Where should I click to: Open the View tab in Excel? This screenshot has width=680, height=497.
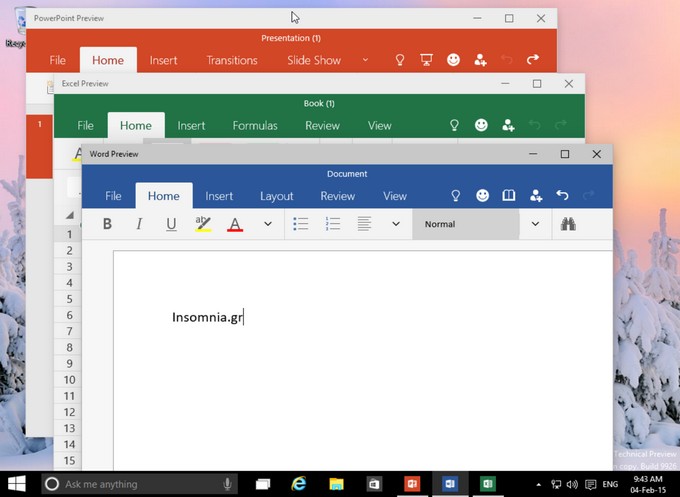(x=379, y=126)
